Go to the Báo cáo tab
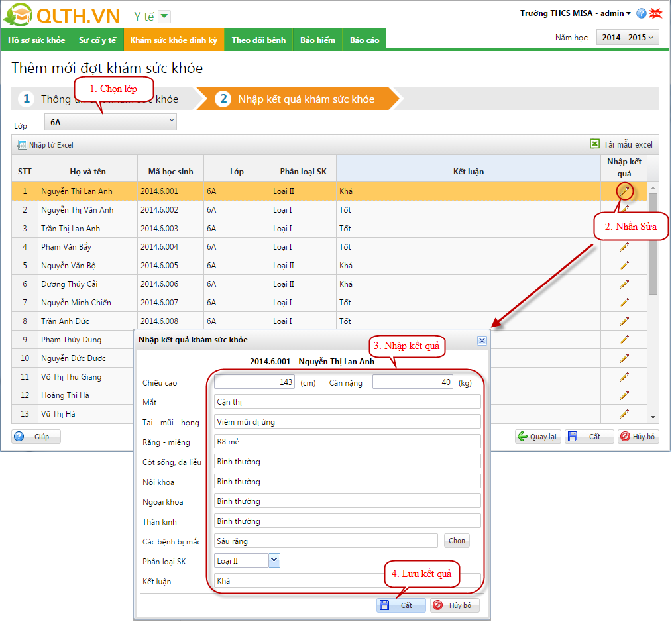The width and height of the screenshot is (672, 622). 364,40
